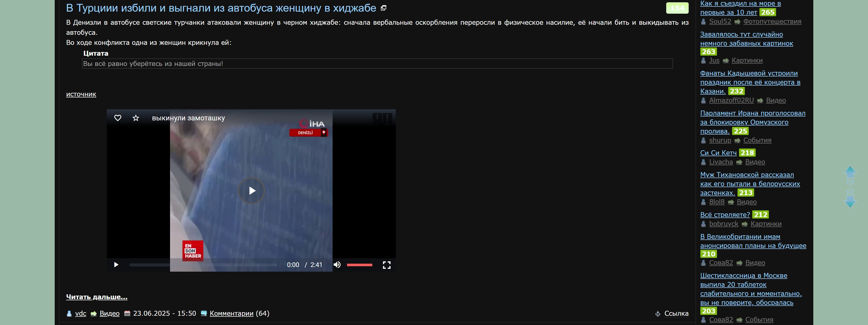Adjust the red volume slider
The height and width of the screenshot is (325, 868).
pyautogui.click(x=359, y=265)
